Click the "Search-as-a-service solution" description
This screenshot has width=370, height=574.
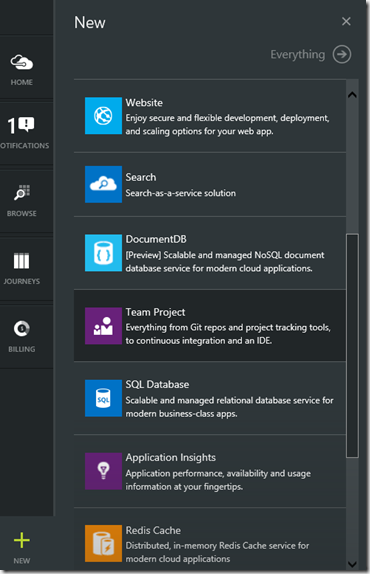click(x=180, y=193)
